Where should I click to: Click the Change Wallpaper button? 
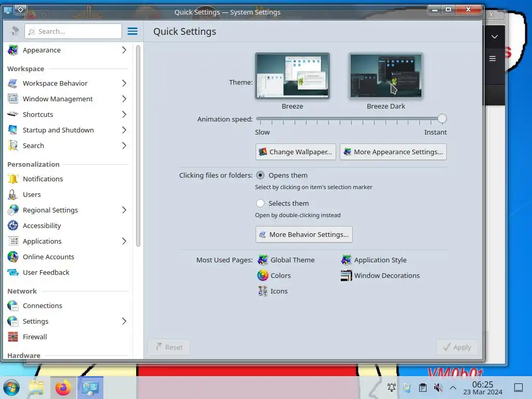(x=296, y=152)
